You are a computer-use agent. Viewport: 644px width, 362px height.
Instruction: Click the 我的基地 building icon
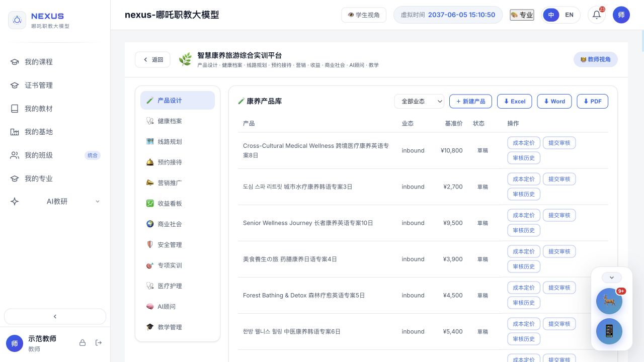(x=15, y=132)
